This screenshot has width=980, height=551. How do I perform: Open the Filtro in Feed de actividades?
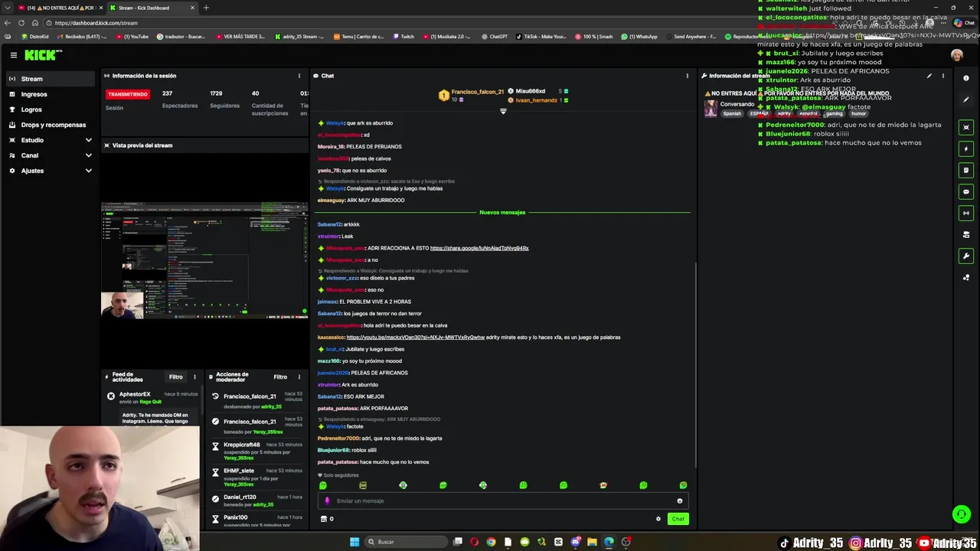[176, 377]
